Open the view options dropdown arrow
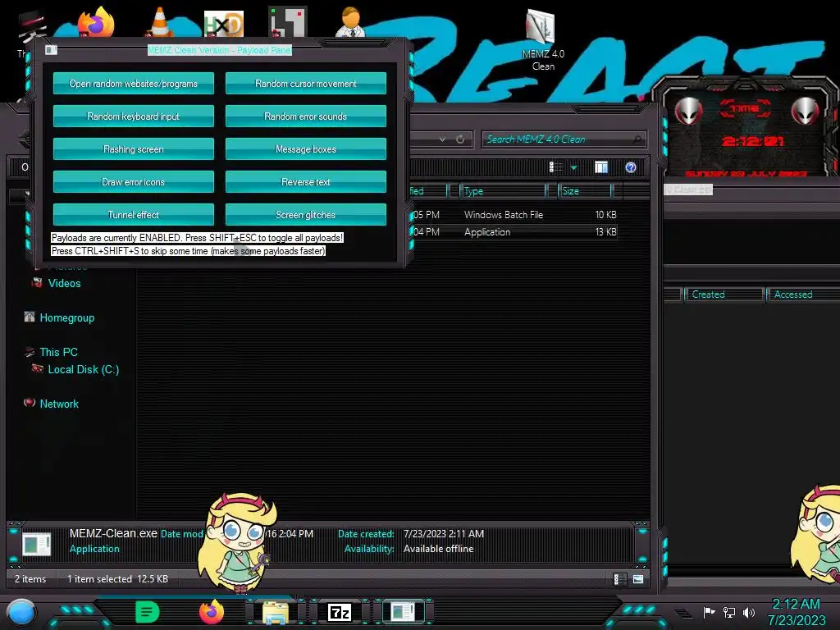This screenshot has width=840, height=630. tap(573, 168)
